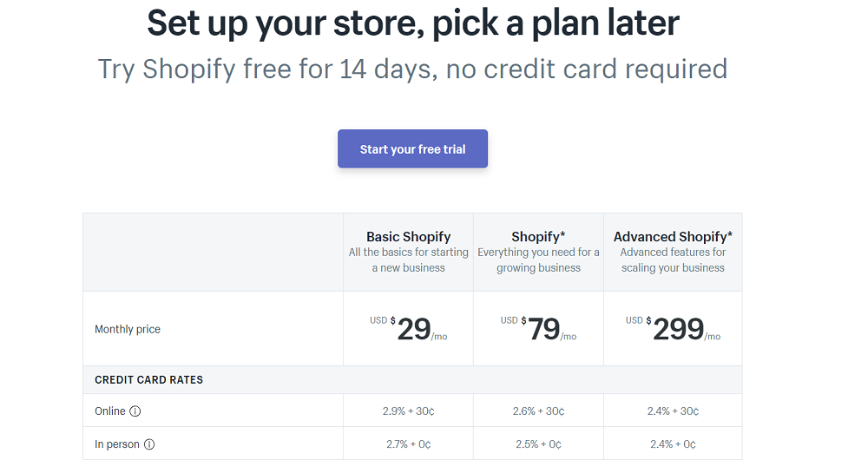Click the 2.6% + 30¢ online rate

(x=538, y=411)
